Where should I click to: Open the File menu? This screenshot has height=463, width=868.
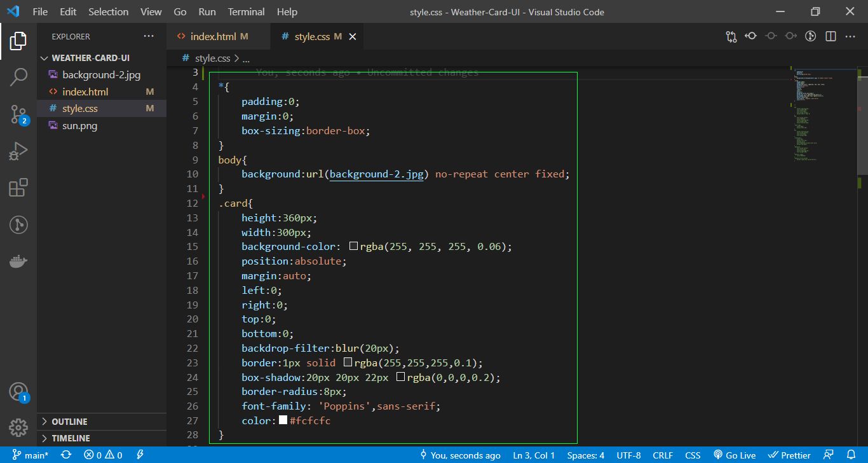click(40, 11)
